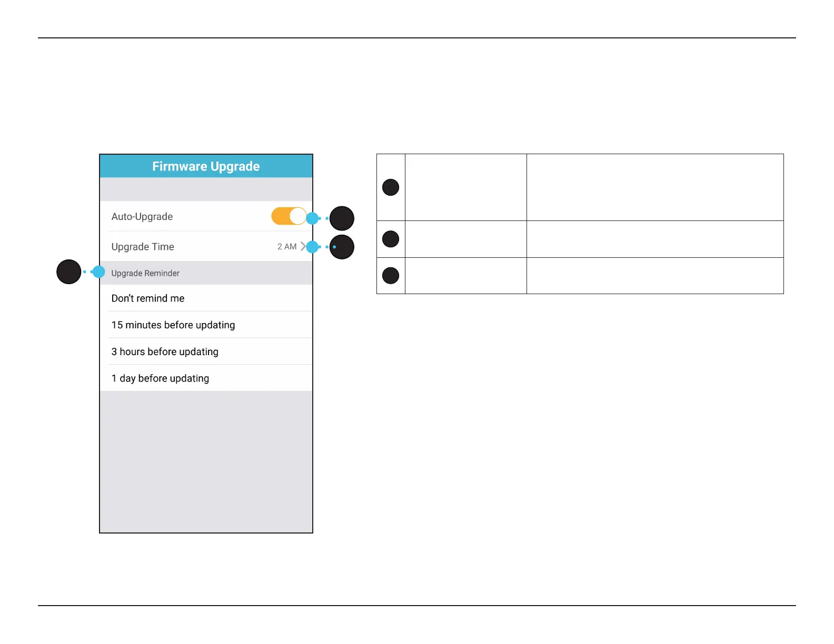Click the black callout circle right of Upgrade Time

342,247
